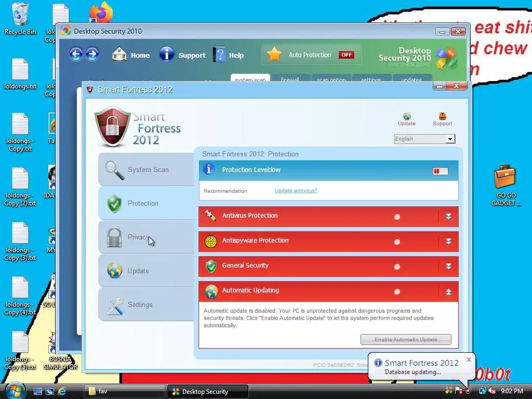Click the Smart Fortress 2012 balloon notification text
Image resolution: width=532 pixels, height=399 pixels.
421,363
